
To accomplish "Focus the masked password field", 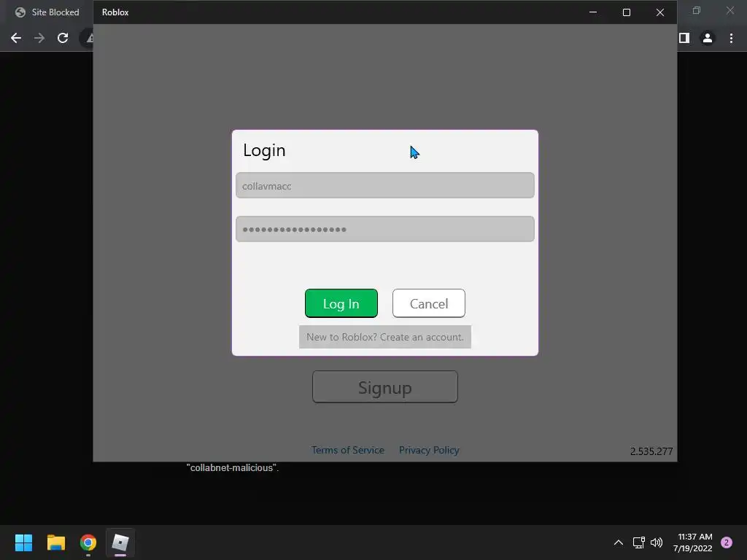I will (385, 229).
